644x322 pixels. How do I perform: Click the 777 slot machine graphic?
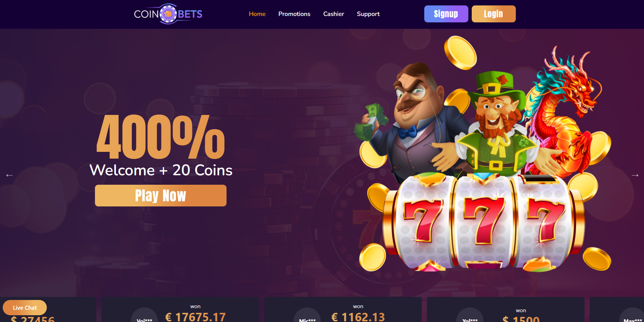tap(483, 222)
